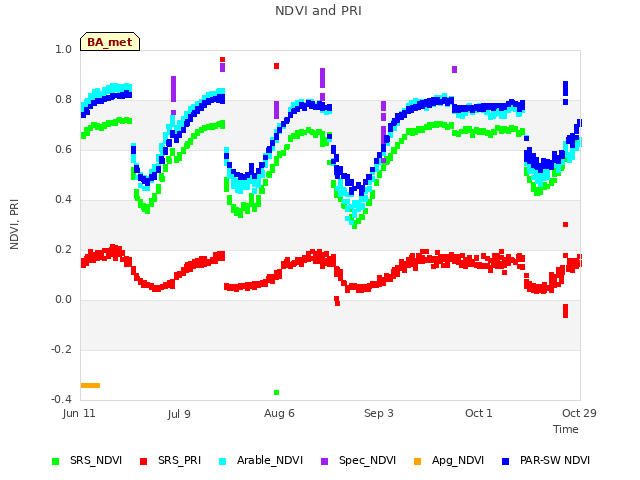Toggle Apg_NDVI legend entry
The width and height of the screenshot is (640, 480).
[x=449, y=461]
